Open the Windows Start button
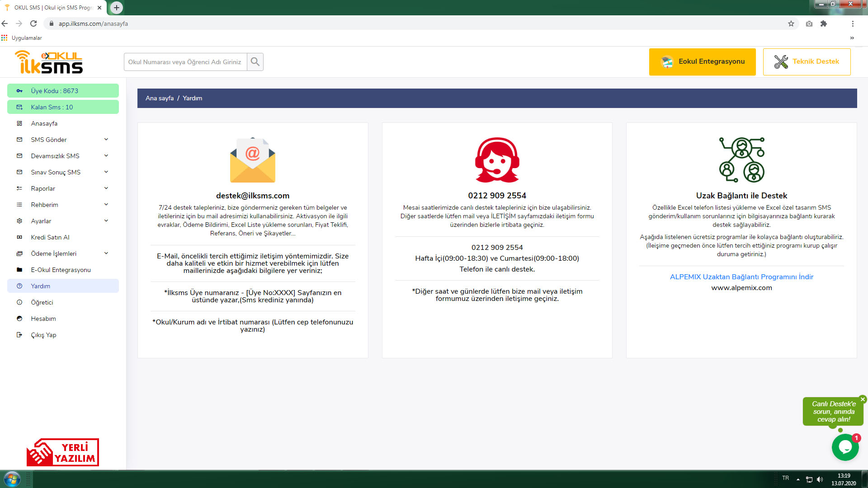 coord(12,479)
